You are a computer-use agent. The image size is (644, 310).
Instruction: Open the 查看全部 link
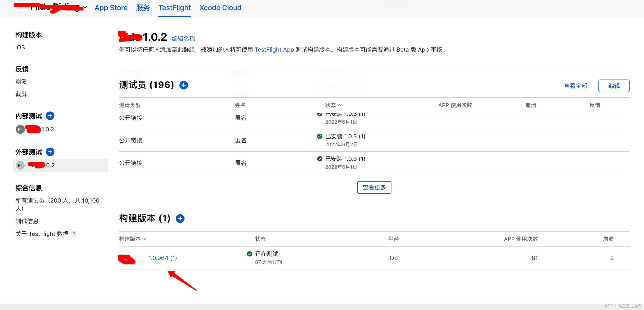pos(575,86)
